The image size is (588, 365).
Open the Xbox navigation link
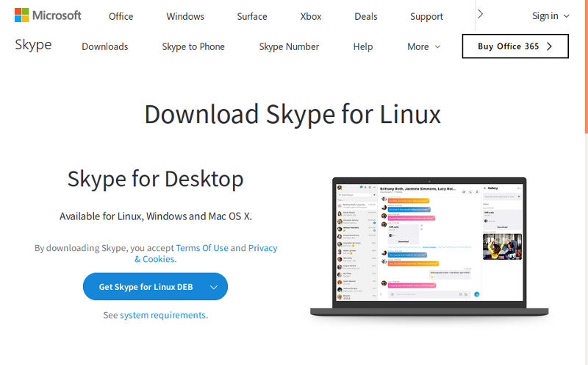(311, 16)
